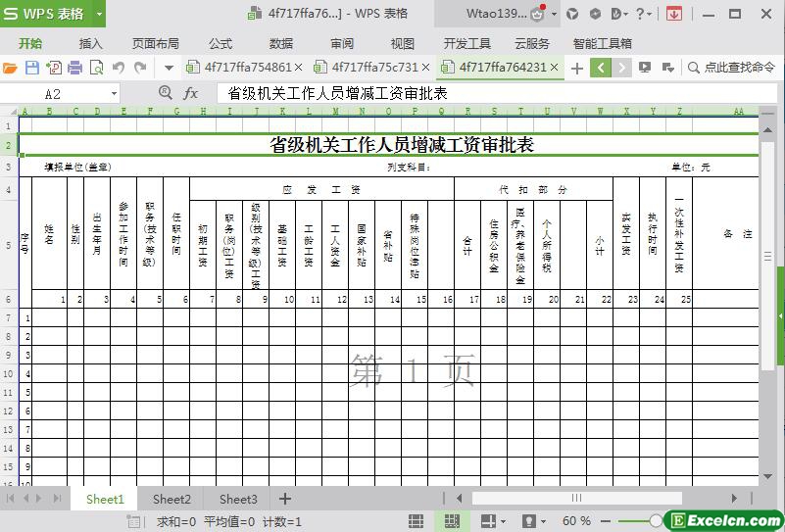Add a new sheet with plus button

285,499
